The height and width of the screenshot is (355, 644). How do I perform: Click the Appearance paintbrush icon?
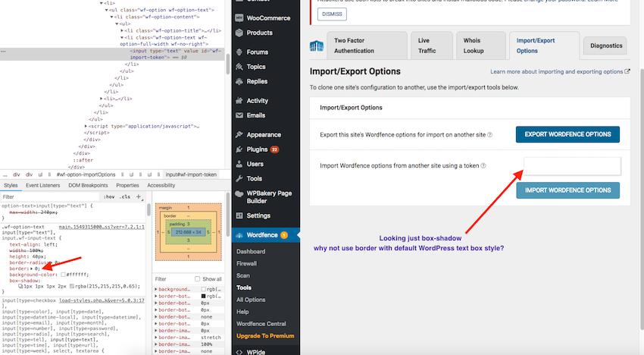tap(239, 135)
